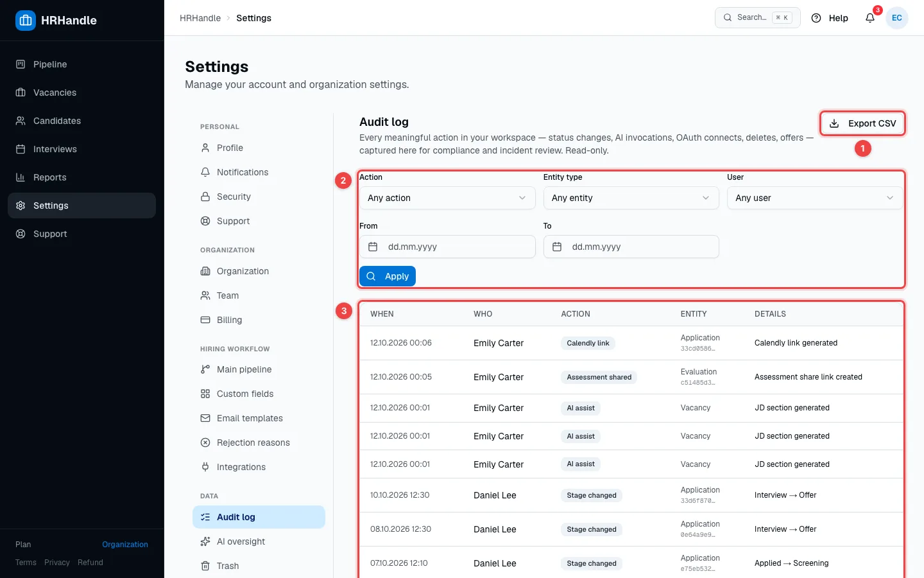This screenshot has height=578, width=924.
Task: Click the Reports bar chart icon
Action: (x=21, y=177)
